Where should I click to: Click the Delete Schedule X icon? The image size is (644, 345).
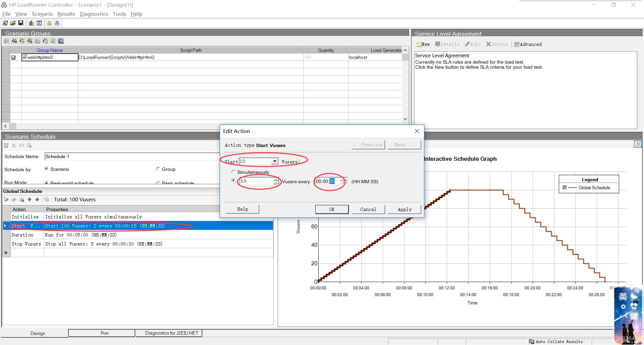(x=14, y=145)
